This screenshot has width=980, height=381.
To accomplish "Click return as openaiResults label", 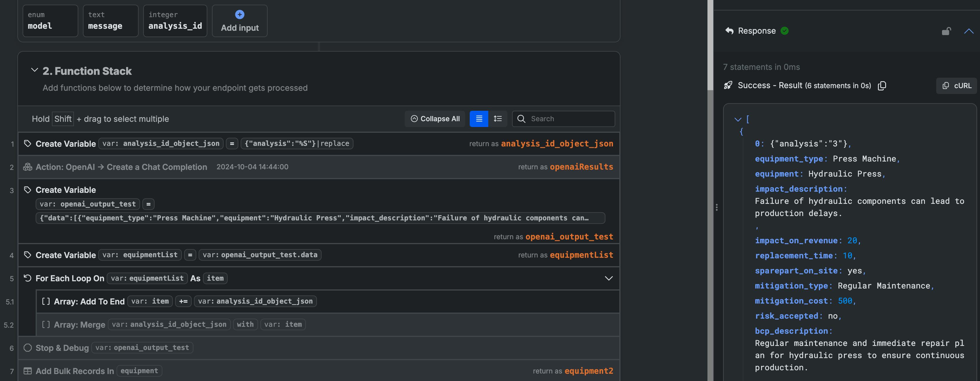I will [x=565, y=167].
